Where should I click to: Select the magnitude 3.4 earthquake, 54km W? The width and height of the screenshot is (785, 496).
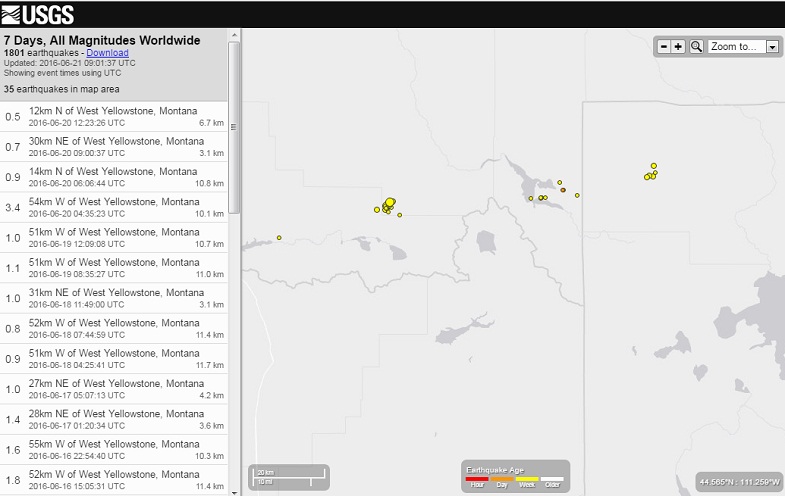point(114,207)
